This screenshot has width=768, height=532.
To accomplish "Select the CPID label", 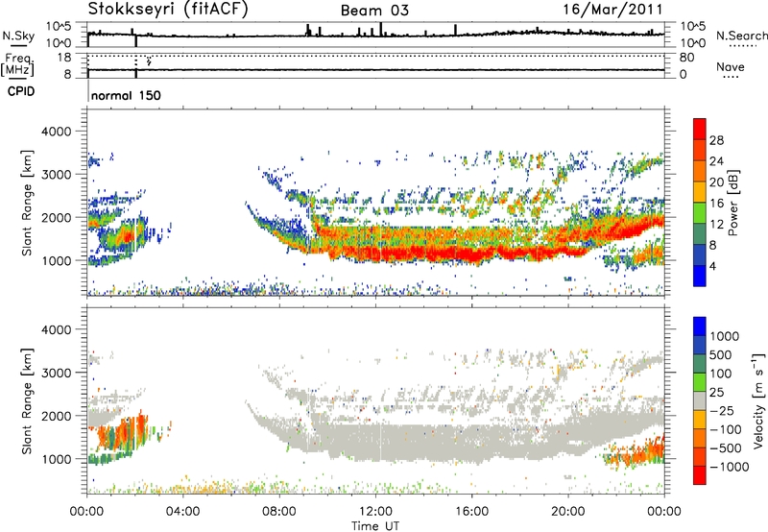I will (21, 91).
